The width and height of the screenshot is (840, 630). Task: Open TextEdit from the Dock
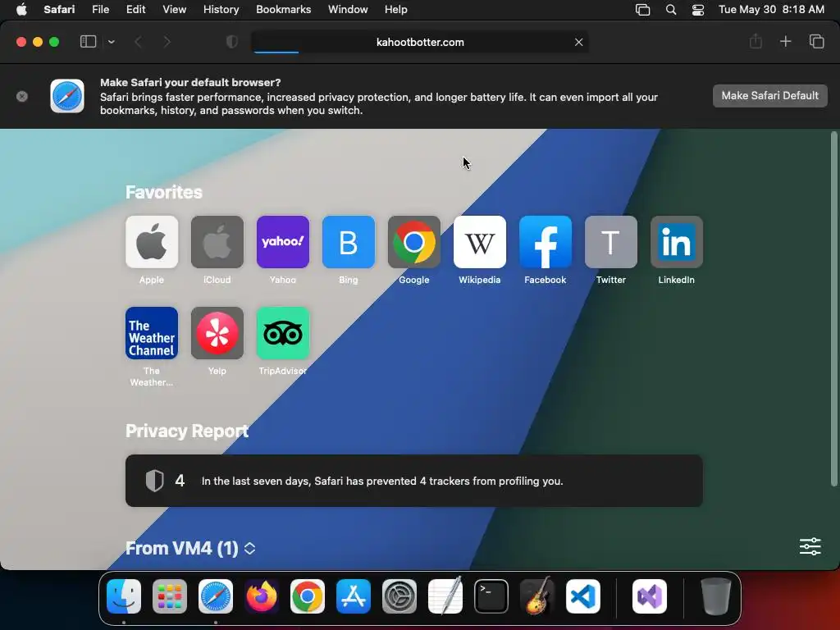[445, 596]
